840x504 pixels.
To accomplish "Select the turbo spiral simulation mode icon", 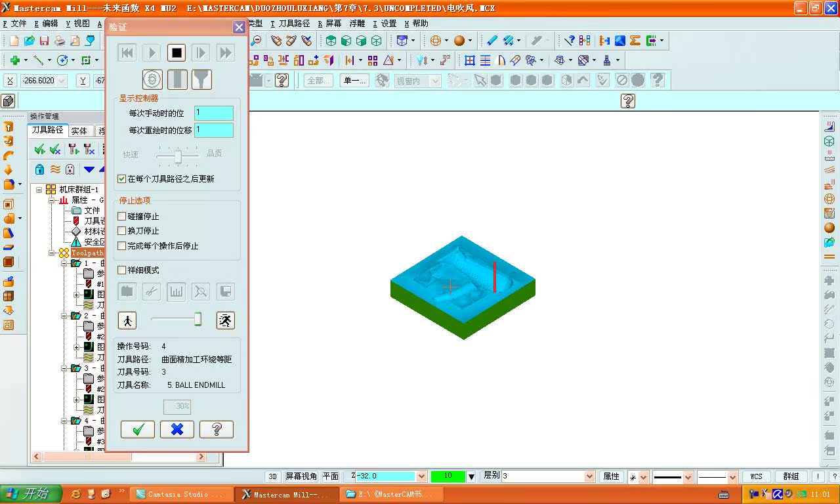I will 152,80.
